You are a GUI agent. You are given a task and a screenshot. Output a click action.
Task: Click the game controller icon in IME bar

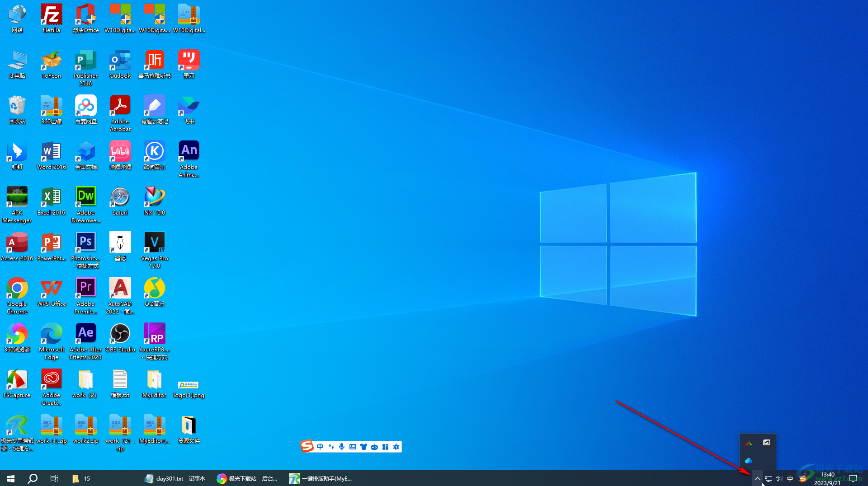[374, 447]
